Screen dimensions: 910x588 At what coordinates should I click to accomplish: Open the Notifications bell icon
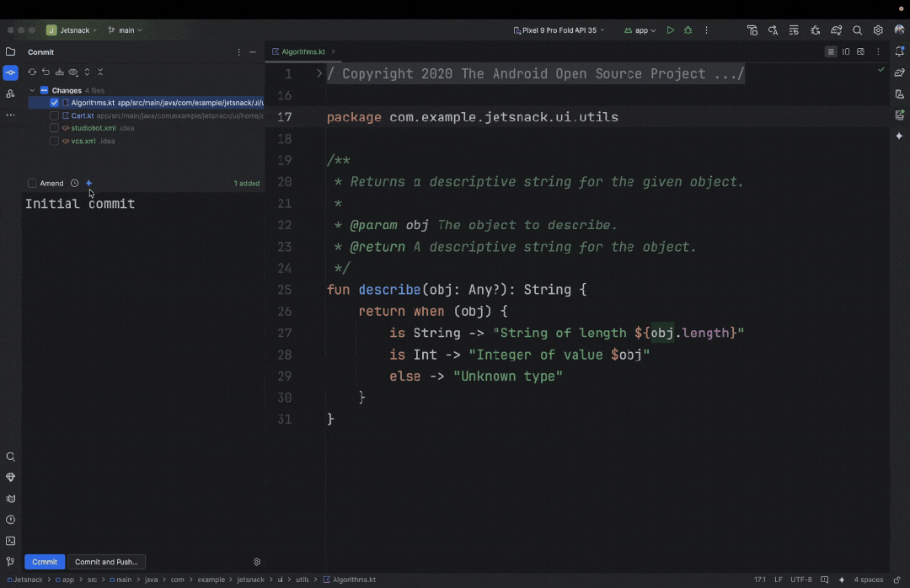coord(899,52)
